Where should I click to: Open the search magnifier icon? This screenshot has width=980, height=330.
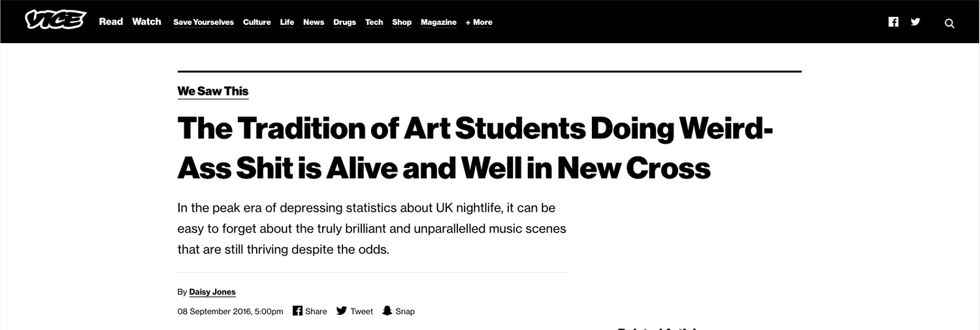tap(949, 23)
